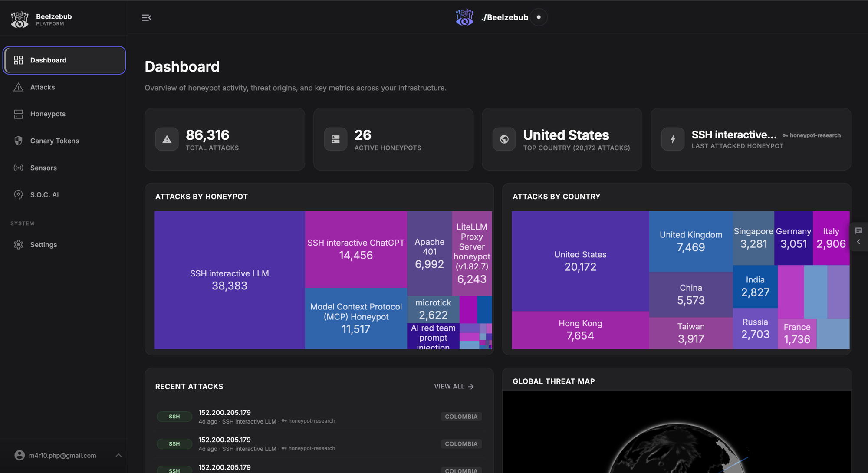
Task: Click the Total Attacks triangle icon
Action: [x=167, y=139]
